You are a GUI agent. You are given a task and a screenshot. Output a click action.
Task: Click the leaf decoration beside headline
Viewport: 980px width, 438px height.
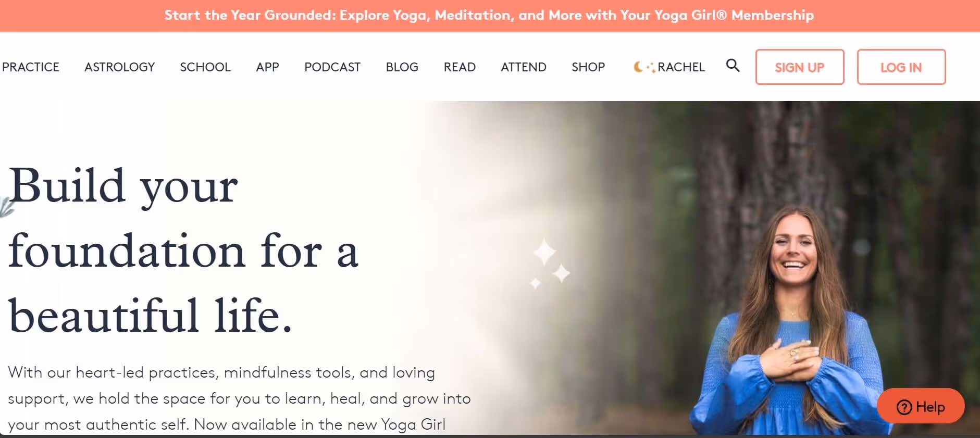(6, 207)
